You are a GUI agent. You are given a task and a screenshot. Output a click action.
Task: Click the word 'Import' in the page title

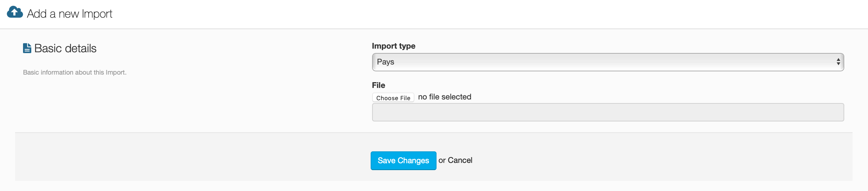pos(97,14)
